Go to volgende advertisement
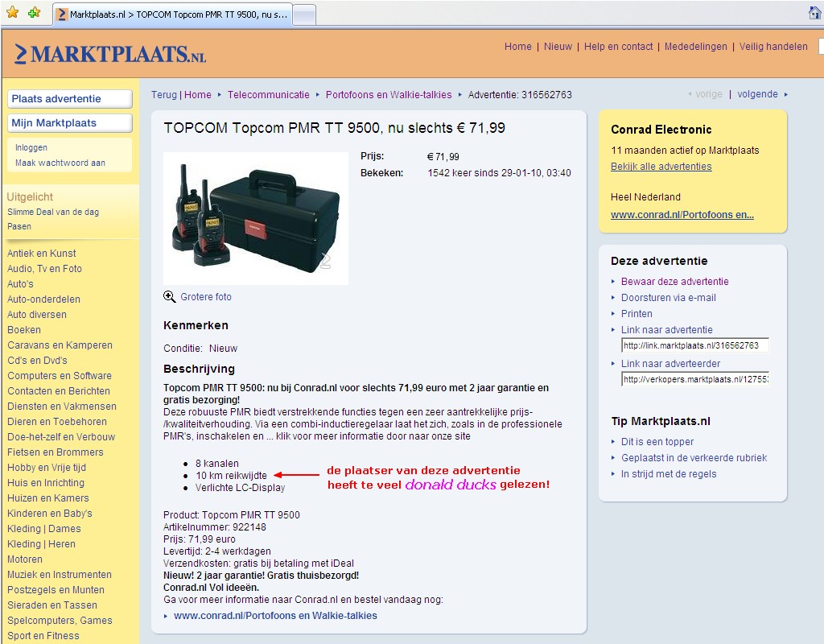 757,94
